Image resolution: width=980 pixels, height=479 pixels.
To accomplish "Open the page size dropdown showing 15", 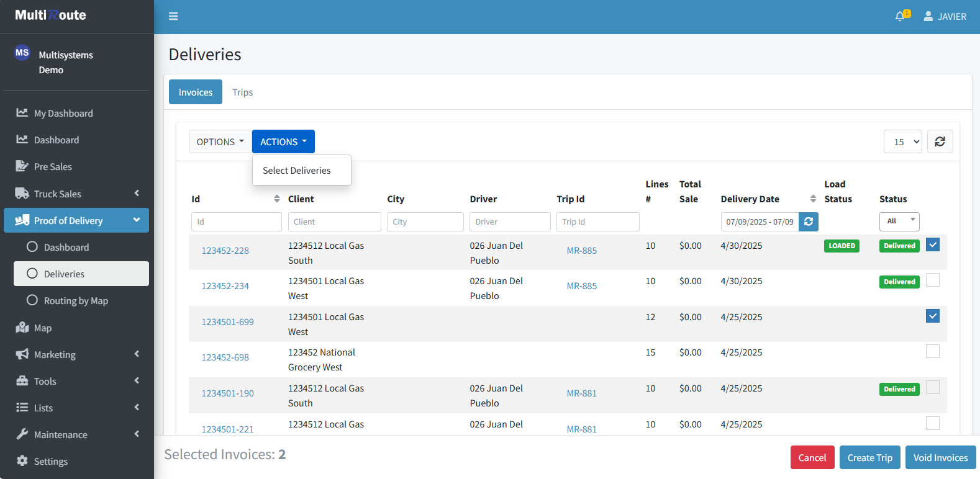I will click(902, 141).
